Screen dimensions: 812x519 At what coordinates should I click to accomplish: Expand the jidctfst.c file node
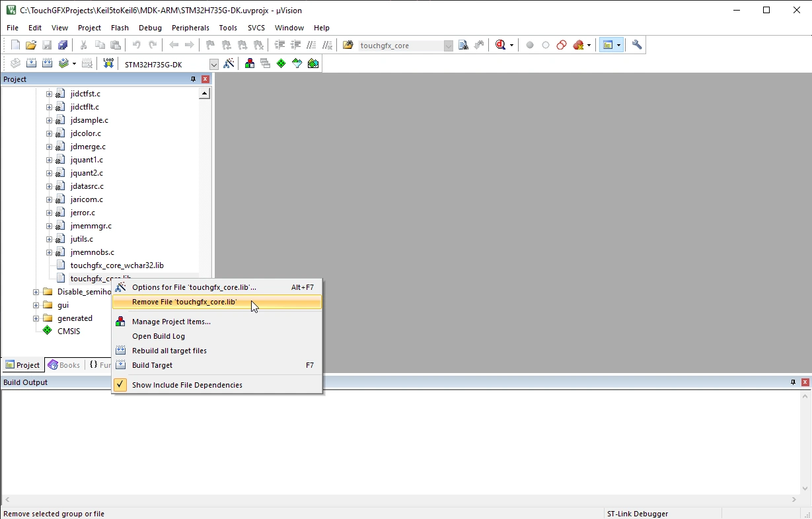pyautogui.click(x=49, y=94)
